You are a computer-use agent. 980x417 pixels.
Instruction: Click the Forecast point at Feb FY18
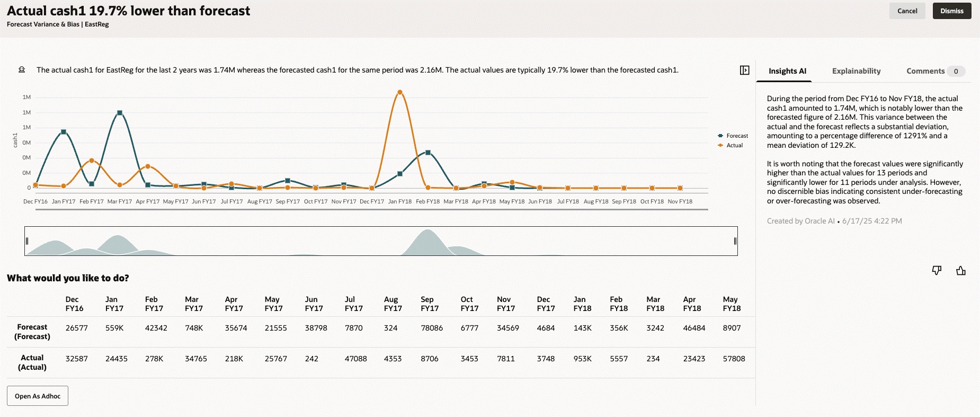tap(428, 153)
